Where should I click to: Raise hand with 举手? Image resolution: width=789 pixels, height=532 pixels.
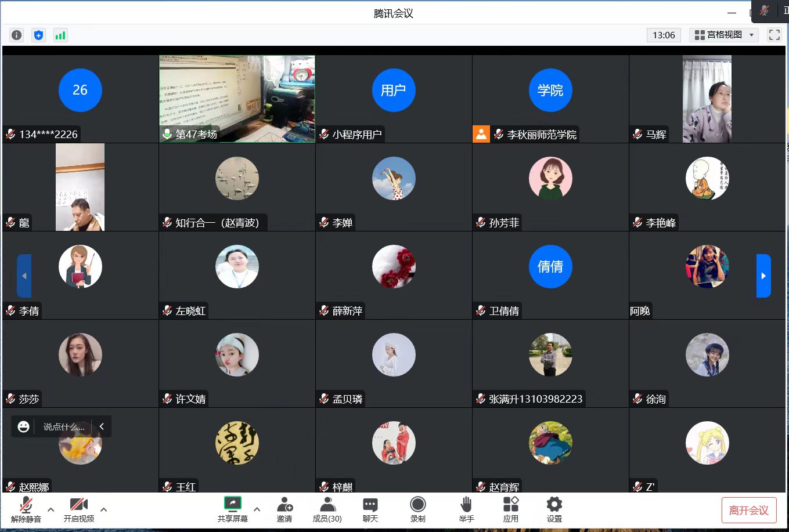click(x=466, y=509)
